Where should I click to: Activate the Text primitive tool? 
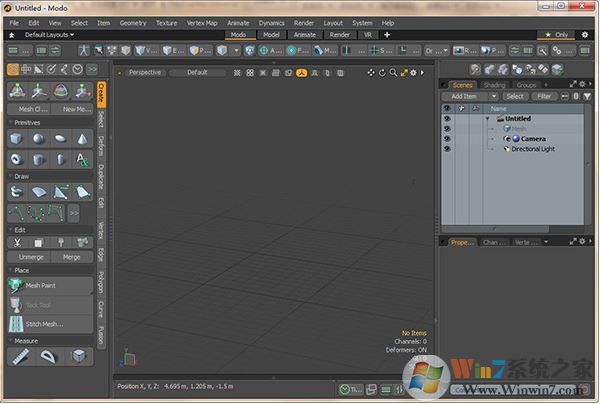[x=83, y=160]
